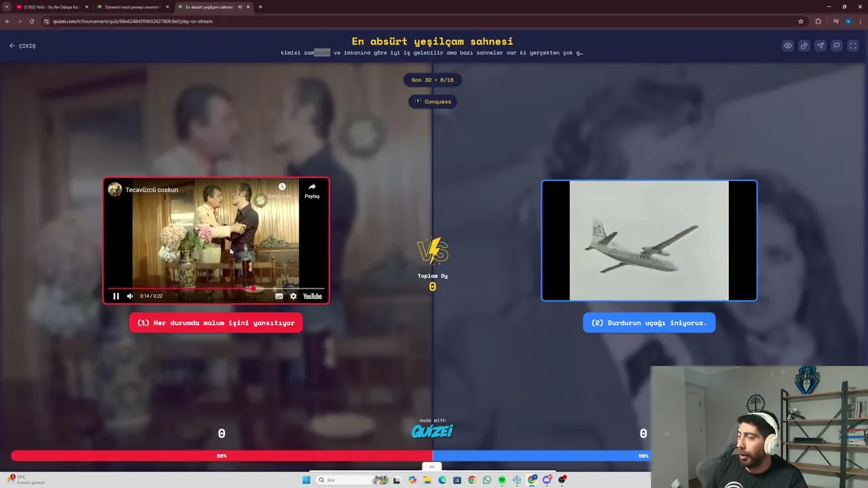868x488 pixels.
Task: Open Discord from the taskbar
Action: pyautogui.click(x=547, y=480)
